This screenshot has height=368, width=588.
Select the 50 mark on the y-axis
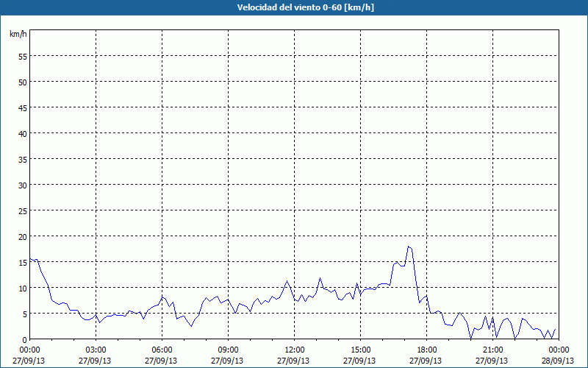22,82
